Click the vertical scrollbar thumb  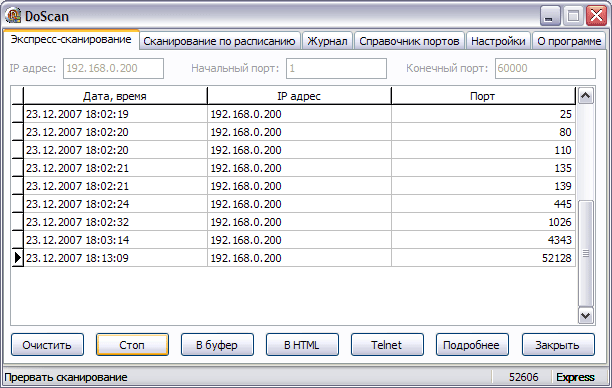(585, 254)
